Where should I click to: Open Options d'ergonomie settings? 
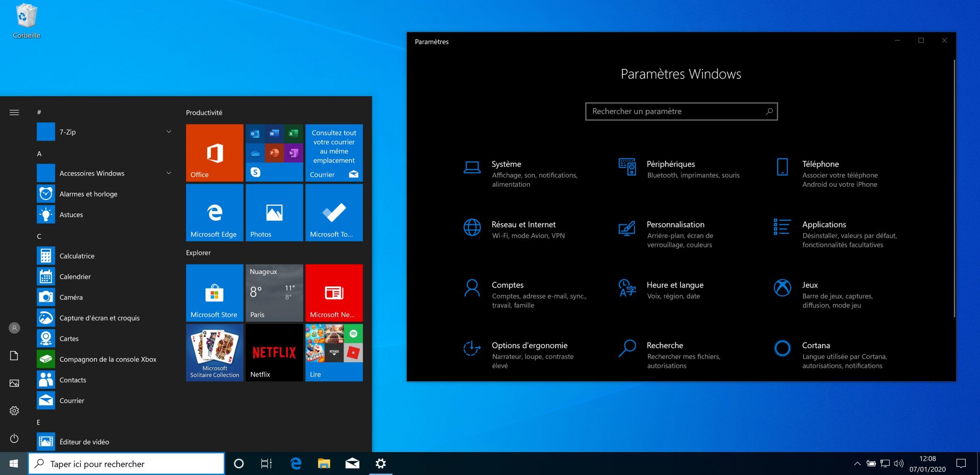529,345
